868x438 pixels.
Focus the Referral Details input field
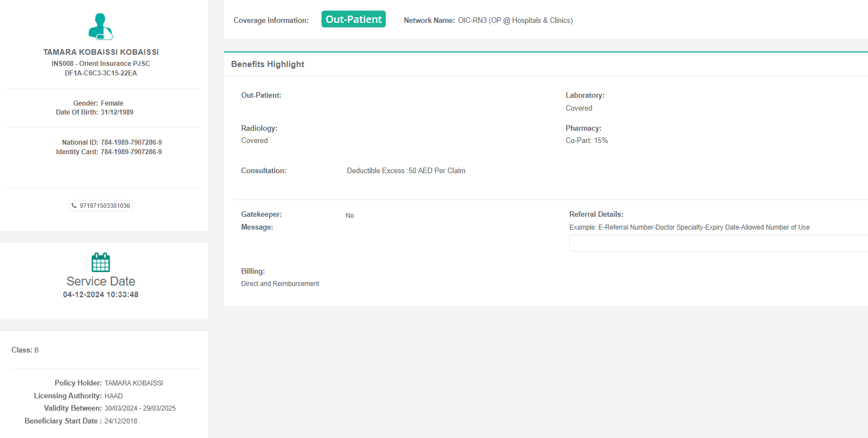click(x=718, y=244)
